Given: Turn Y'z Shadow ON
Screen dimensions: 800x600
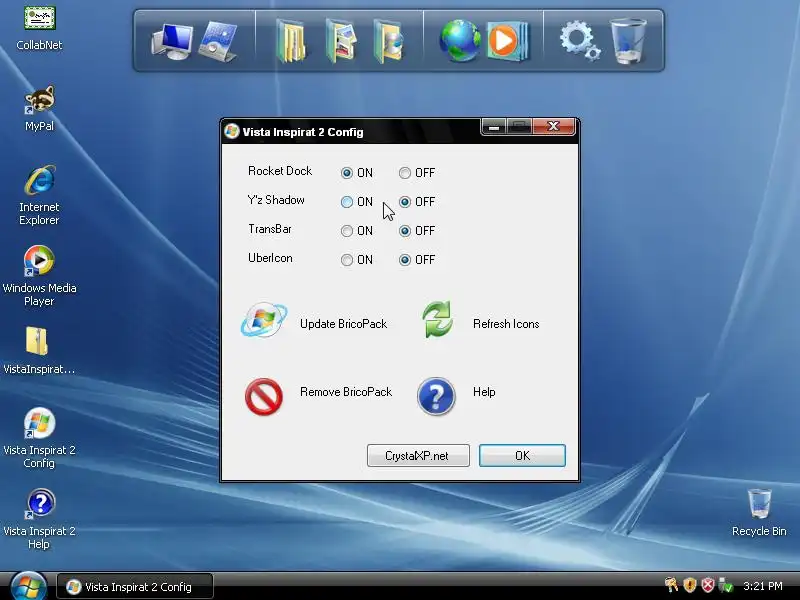Looking at the screenshot, I should tap(346, 202).
